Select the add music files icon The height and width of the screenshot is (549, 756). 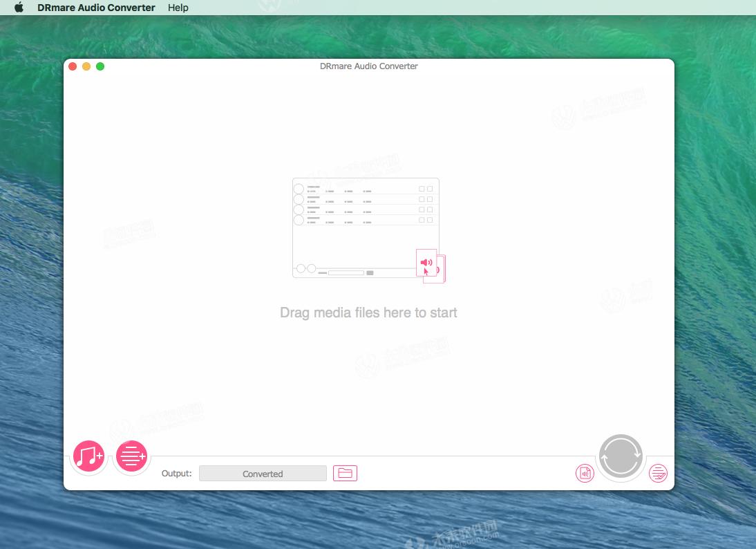(x=88, y=456)
